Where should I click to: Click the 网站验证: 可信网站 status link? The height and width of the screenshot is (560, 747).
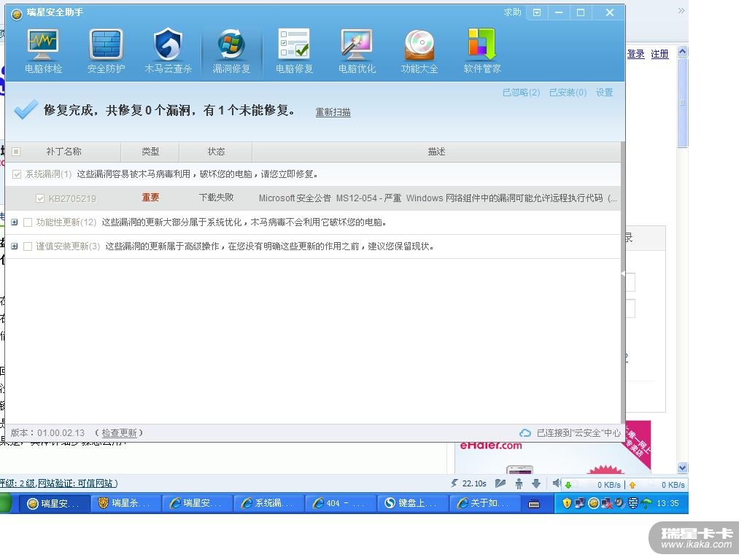pos(77,483)
